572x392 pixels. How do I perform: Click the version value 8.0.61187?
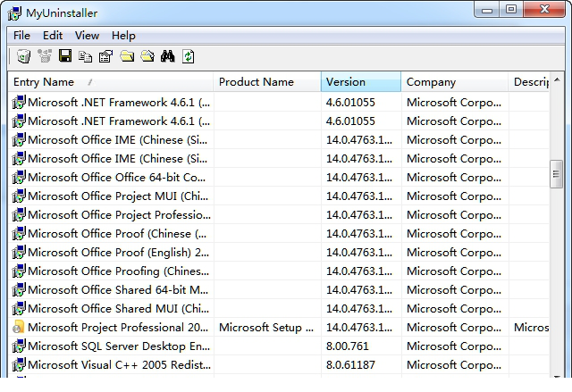pos(350,365)
